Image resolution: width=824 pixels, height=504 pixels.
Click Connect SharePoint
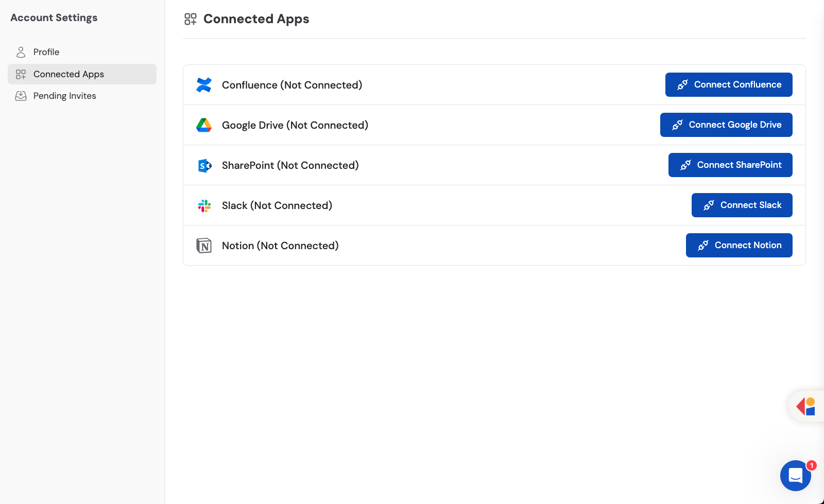(x=730, y=165)
